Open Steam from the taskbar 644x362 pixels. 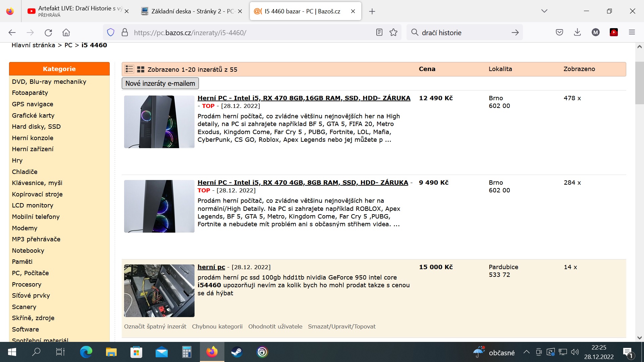click(x=237, y=352)
